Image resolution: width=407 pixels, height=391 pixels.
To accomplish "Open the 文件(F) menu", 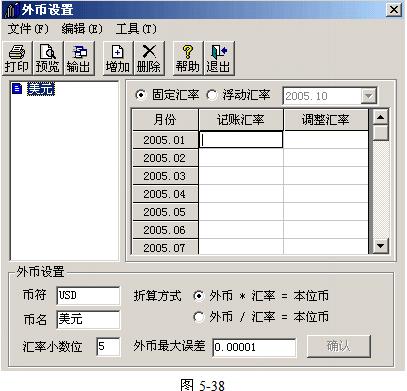I will pos(28,29).
